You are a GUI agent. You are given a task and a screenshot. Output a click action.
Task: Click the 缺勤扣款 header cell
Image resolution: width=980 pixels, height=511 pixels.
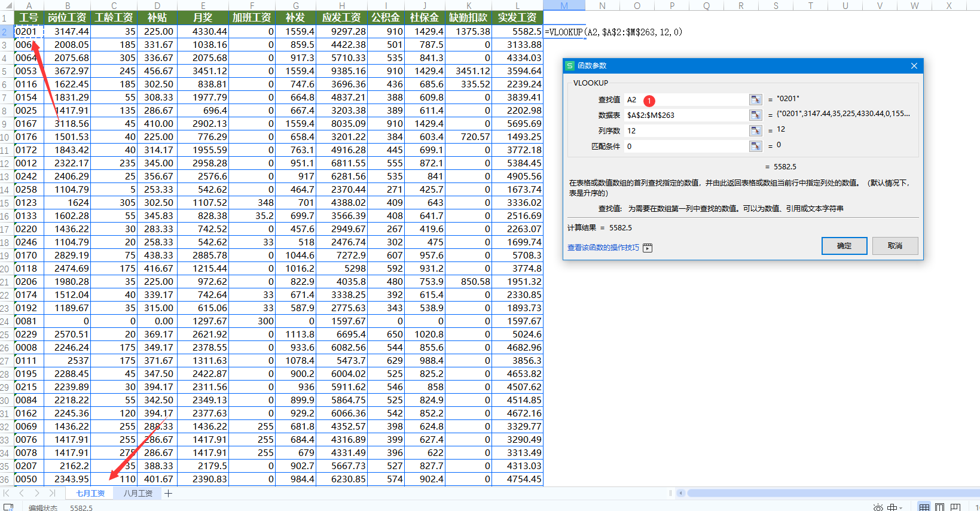[x=468, y=18]
